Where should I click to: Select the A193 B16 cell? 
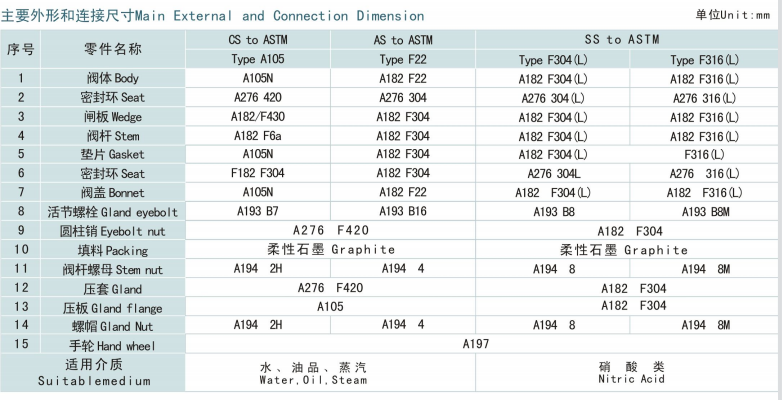point(403,211)
